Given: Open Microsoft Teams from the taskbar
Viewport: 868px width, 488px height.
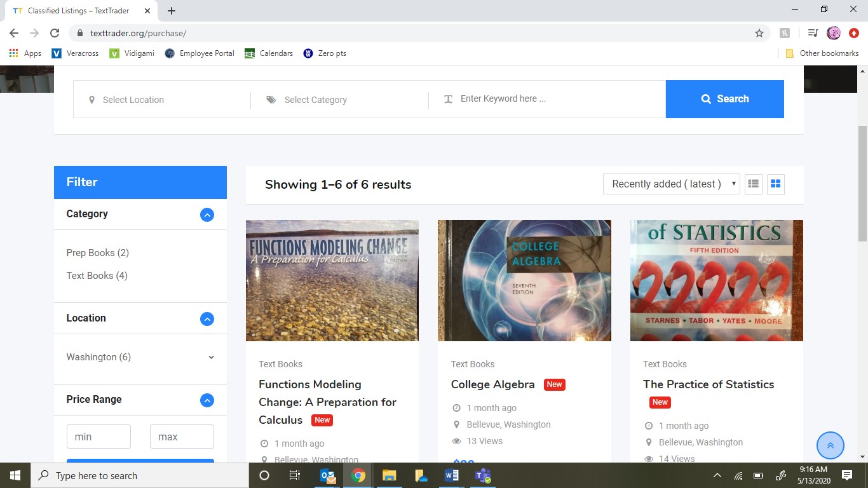Looking at the screenshot, I should coord(483,475).
